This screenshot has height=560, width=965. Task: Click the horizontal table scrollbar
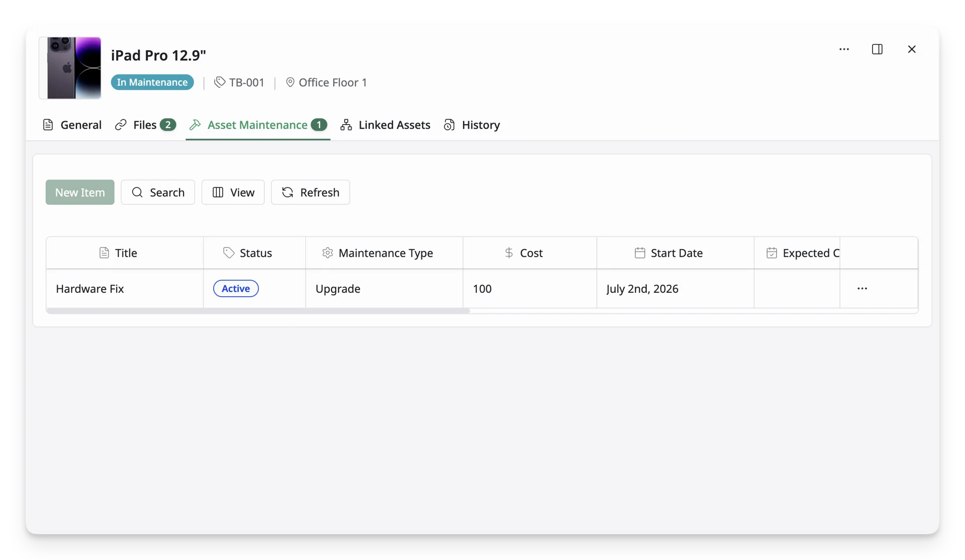(258, 311)
